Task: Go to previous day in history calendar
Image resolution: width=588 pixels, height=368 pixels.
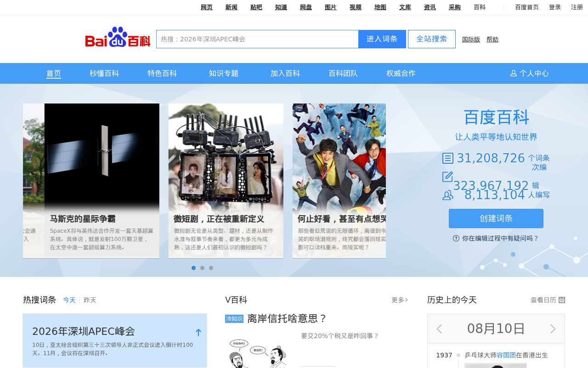Action: coord(439,329)
